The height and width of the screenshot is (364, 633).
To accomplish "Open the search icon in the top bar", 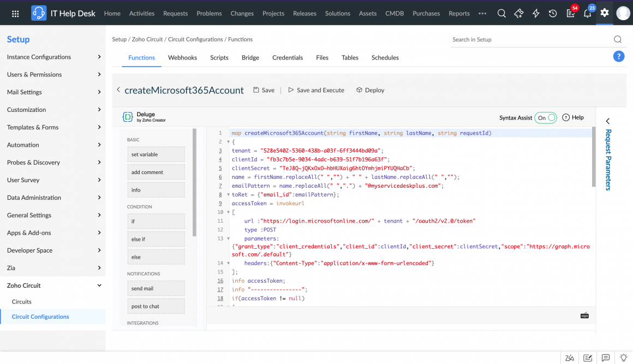I will [x=501, y=13].
